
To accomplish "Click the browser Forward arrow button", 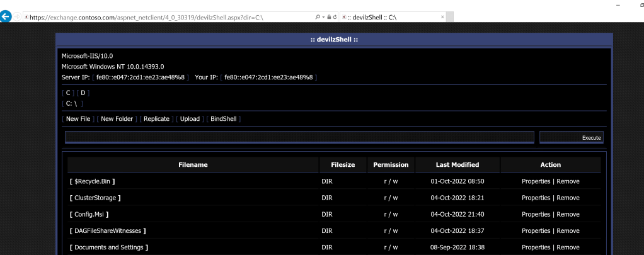I will click(x=17, y=17).
